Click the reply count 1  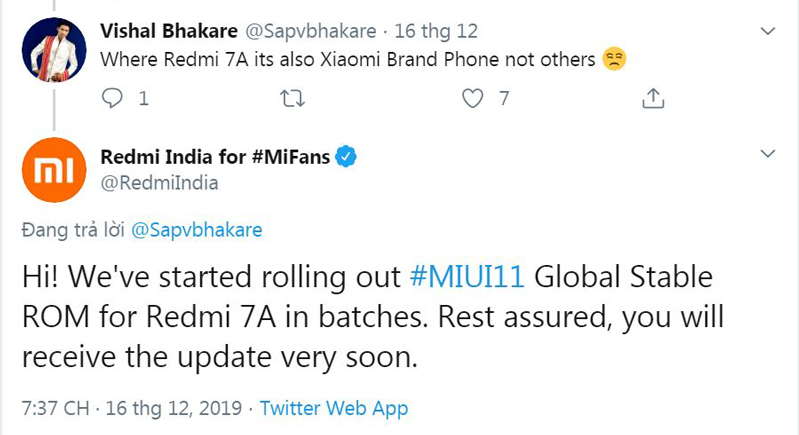pyautogui.click(x=144, y=99)
